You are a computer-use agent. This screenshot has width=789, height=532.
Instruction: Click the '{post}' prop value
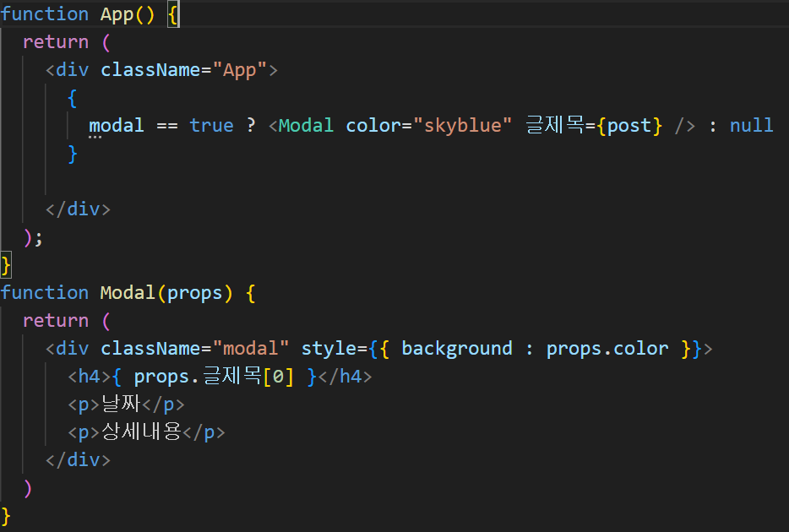coord(629,126)
